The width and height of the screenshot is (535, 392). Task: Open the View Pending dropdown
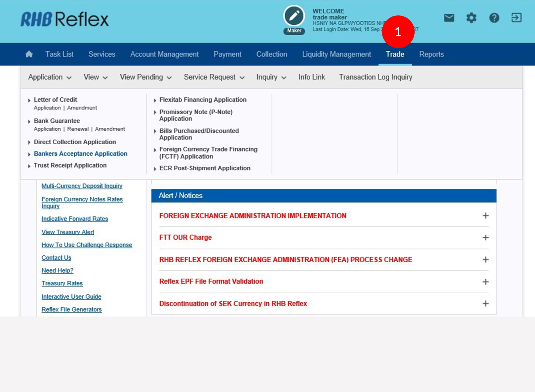coord(146,77)
